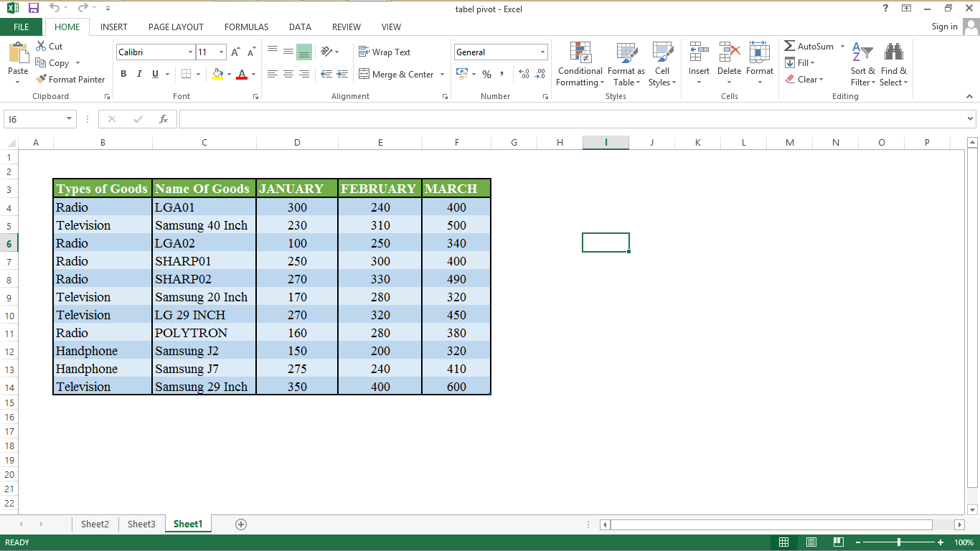Click the Font Color red swatch
The height and width of the screenshot is (551, 980).
[x=243, y=74]
